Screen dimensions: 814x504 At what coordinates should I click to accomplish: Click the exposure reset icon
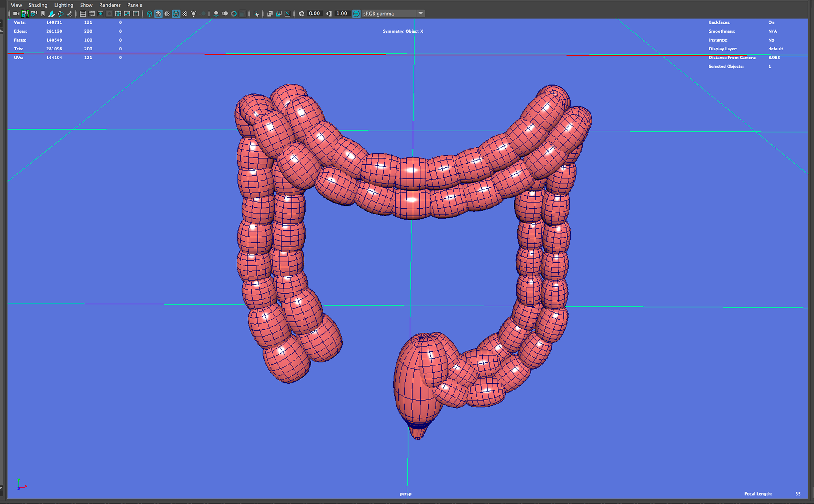(301, 14)
